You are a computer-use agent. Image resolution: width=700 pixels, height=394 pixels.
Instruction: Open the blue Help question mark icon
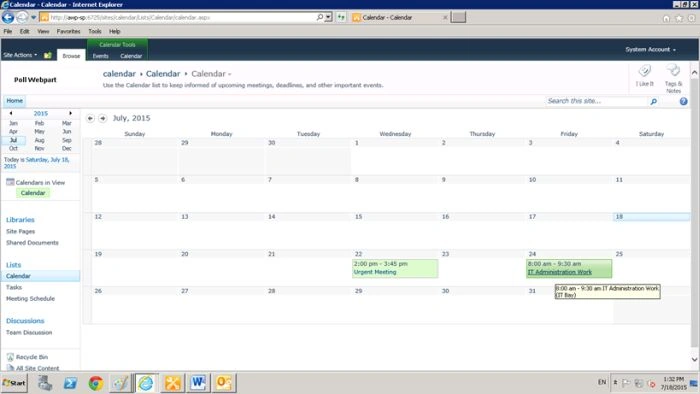(683, 101)
